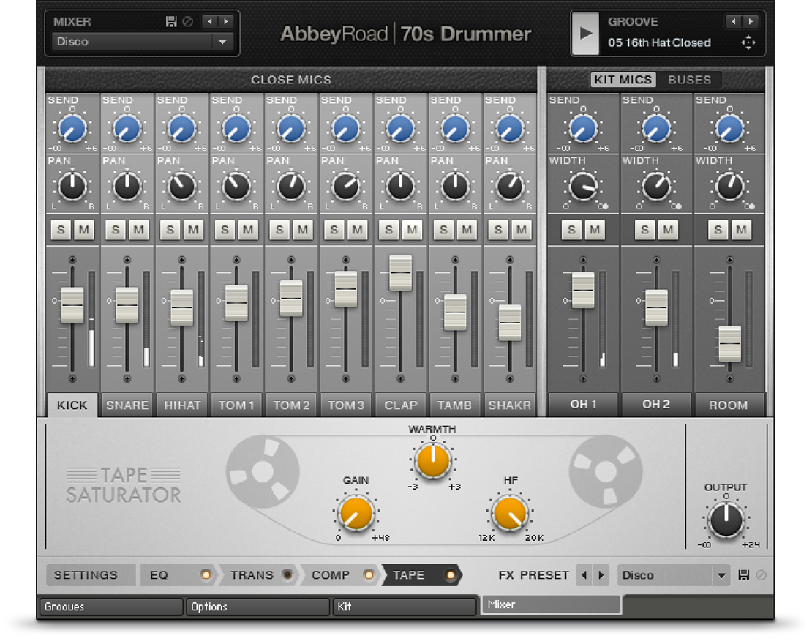Image resolution: width=812 pixels, height=644 pixels.
Task: Click the FX preset delete icon
Action: 762,575
